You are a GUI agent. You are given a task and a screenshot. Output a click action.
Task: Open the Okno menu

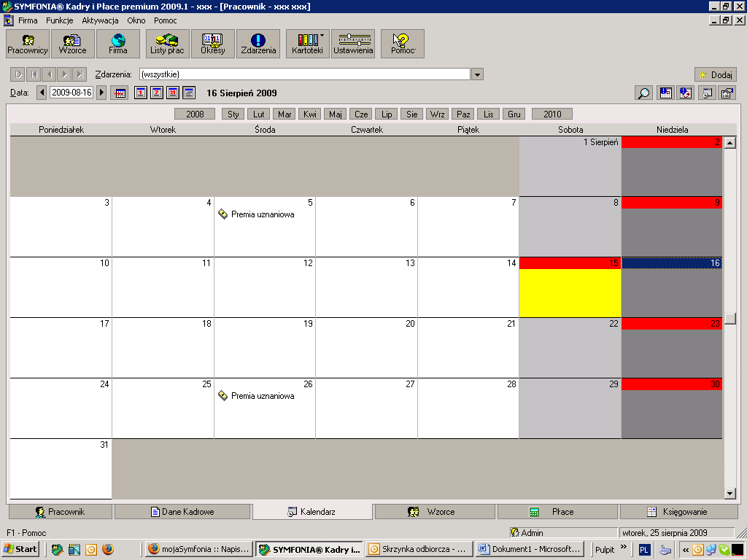[136, 20]
